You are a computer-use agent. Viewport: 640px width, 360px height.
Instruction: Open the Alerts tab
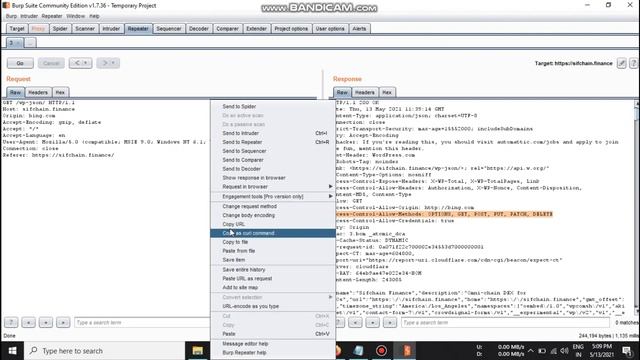click(359, 29)
